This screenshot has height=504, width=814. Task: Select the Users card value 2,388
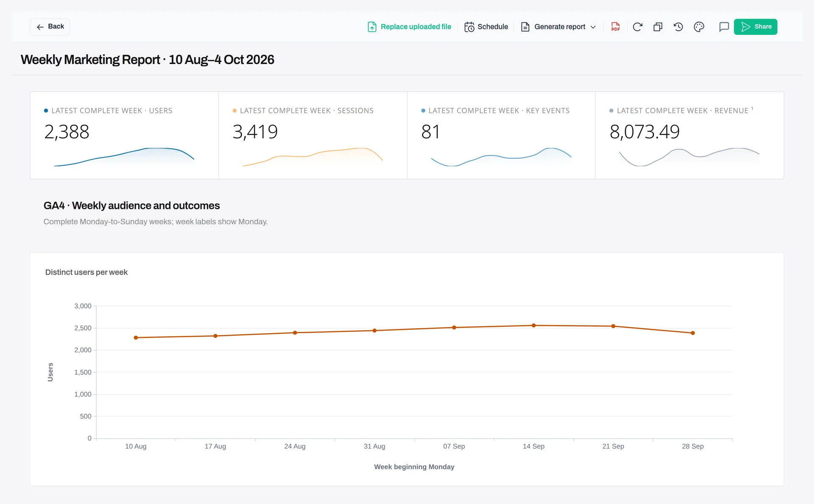tap(67, 132)
